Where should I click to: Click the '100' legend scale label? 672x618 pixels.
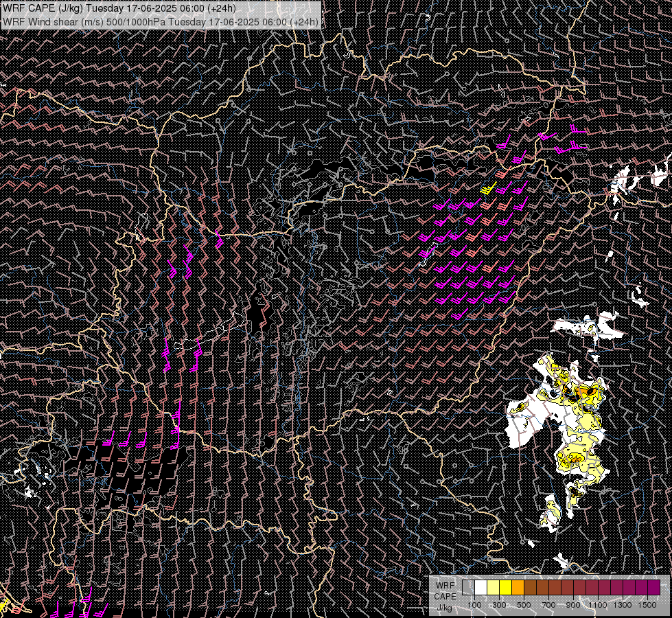pyautogui.click(x=474, y=605)
